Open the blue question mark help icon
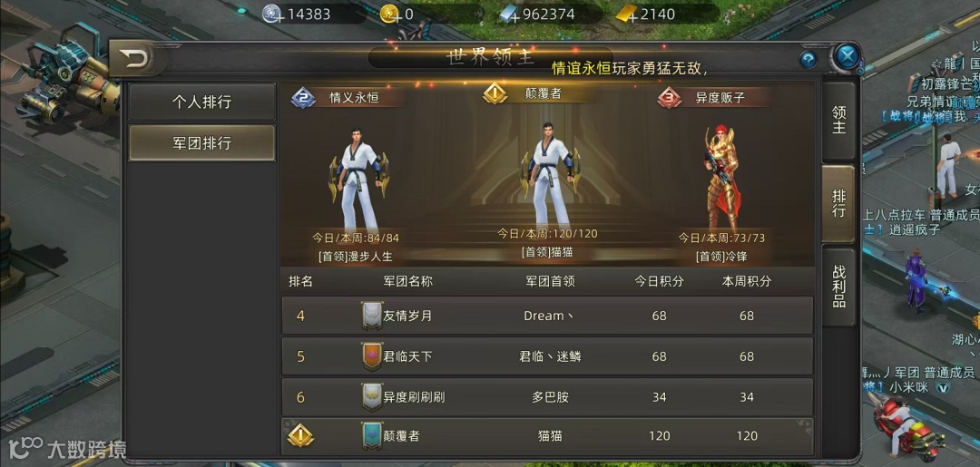980x467 pixels. click(x=808, y=60)
